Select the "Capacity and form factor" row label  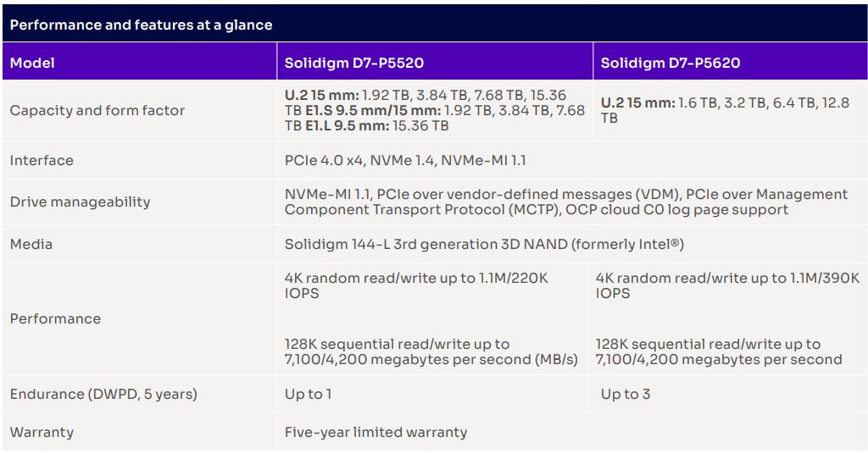pos(97,111)
